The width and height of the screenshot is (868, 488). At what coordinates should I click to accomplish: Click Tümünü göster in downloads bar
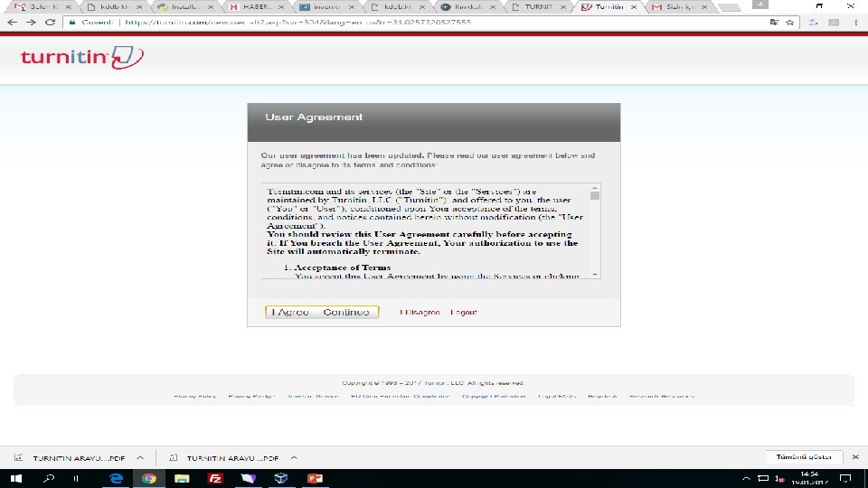(804, 457)
